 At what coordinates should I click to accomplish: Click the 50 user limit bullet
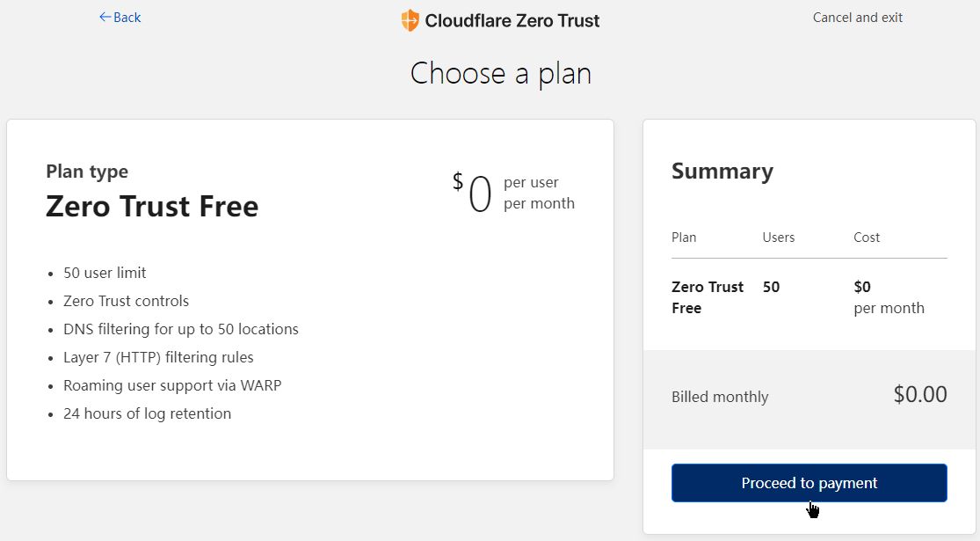click(105, 273)
